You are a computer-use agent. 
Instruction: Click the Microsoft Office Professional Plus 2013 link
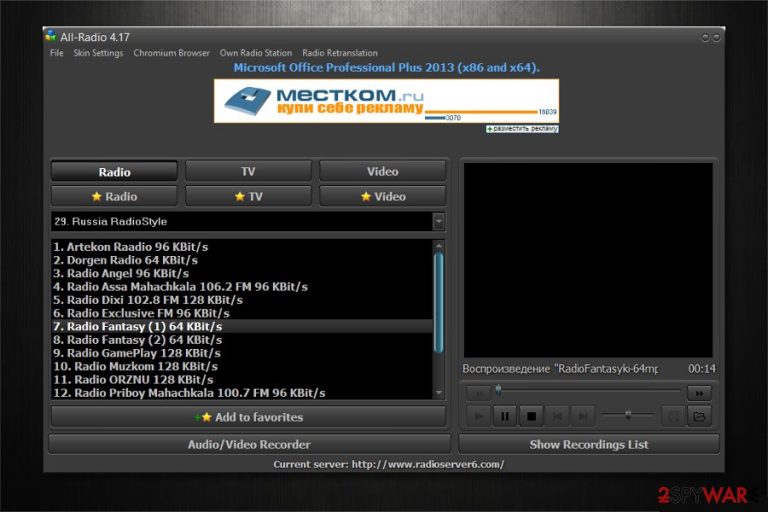point(386,68)
